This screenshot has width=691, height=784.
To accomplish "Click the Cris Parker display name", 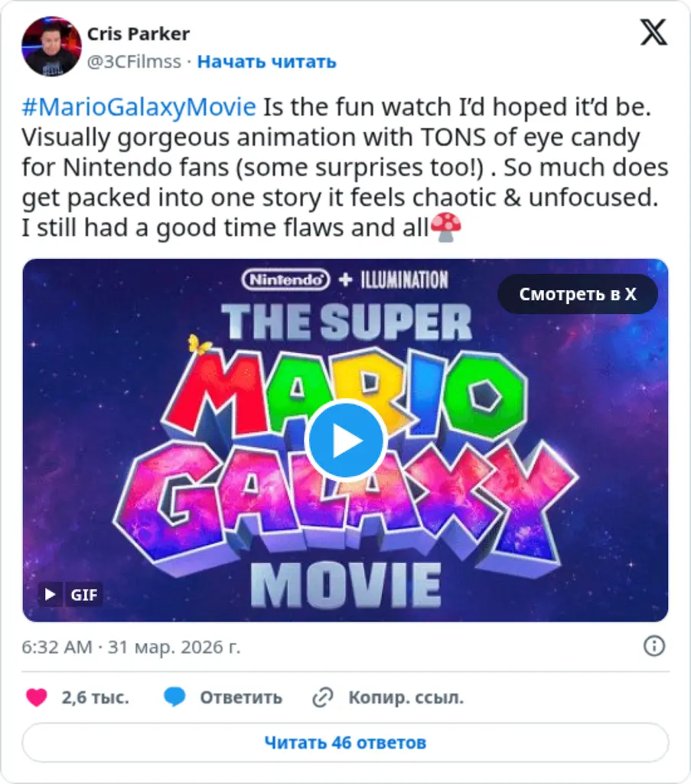I will coord(138,34).
